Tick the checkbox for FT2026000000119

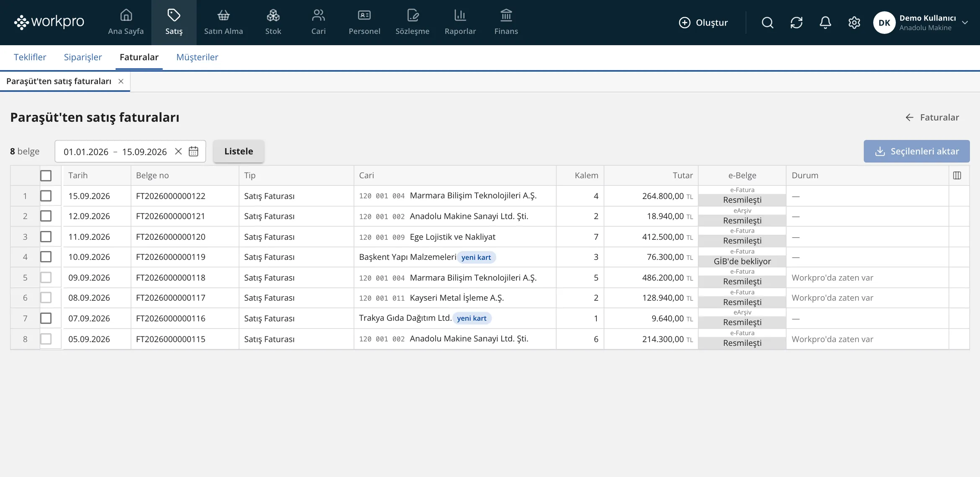[46, 256]
